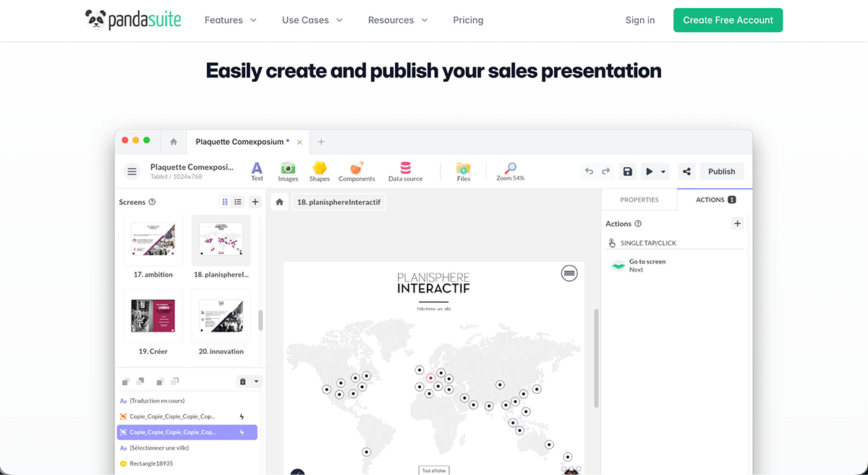
Task: Click the red city marker in Europe
Action: (x=430, y=377)
